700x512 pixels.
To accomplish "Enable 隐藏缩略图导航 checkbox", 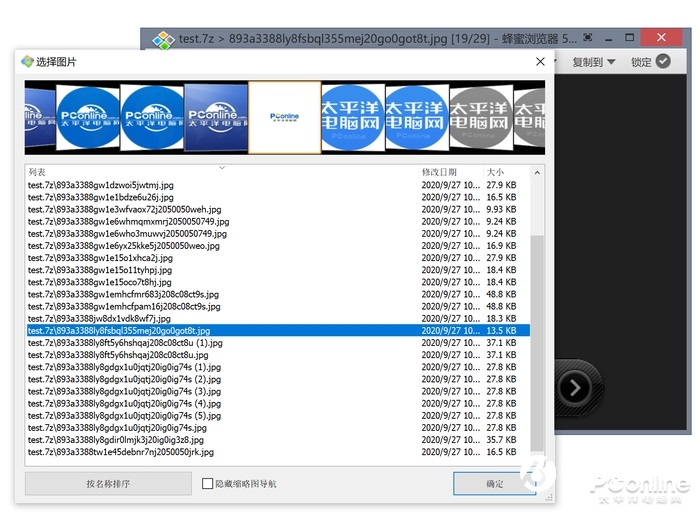I will (x=207, y=483).
